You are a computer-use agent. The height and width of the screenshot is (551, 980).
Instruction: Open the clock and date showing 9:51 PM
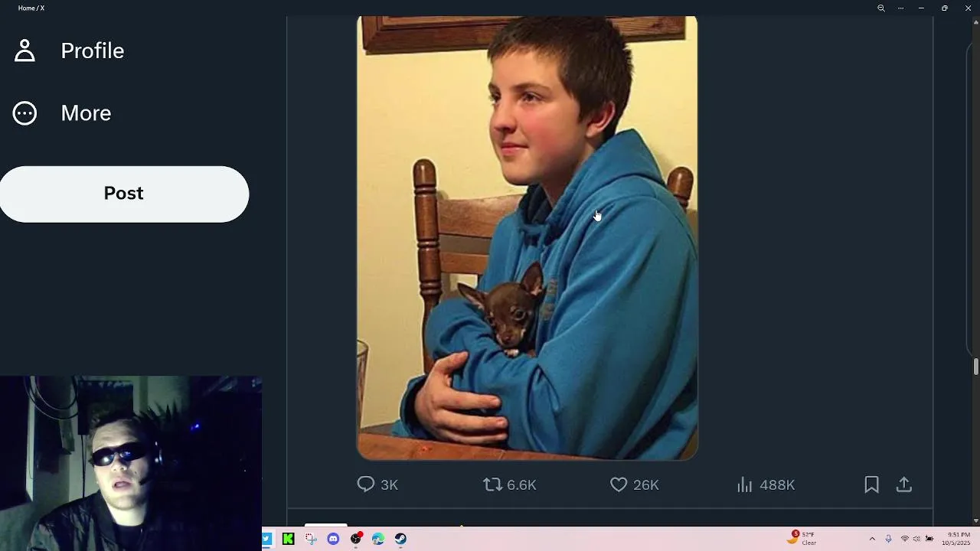tap(959, 539)
